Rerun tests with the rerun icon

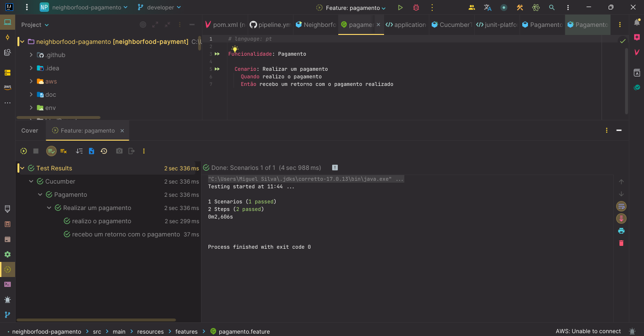coord(24,151)
